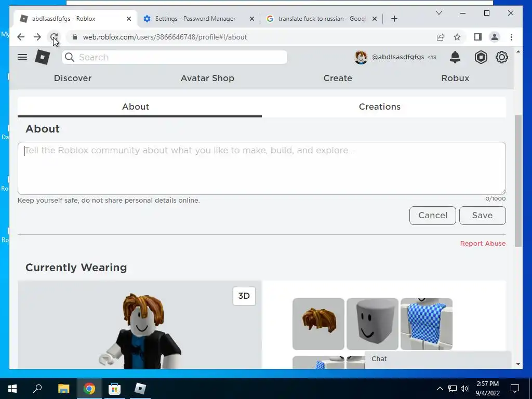Viewport: 532px width, 399px height.
Task: Open the Windows notification center
Action: tap(515, 389)
